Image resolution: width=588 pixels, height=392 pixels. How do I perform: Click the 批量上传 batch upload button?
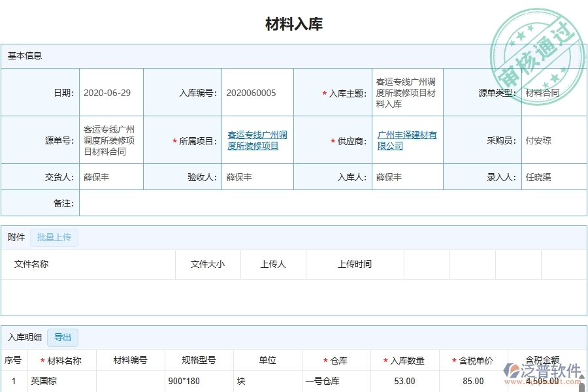click(54, 237)
